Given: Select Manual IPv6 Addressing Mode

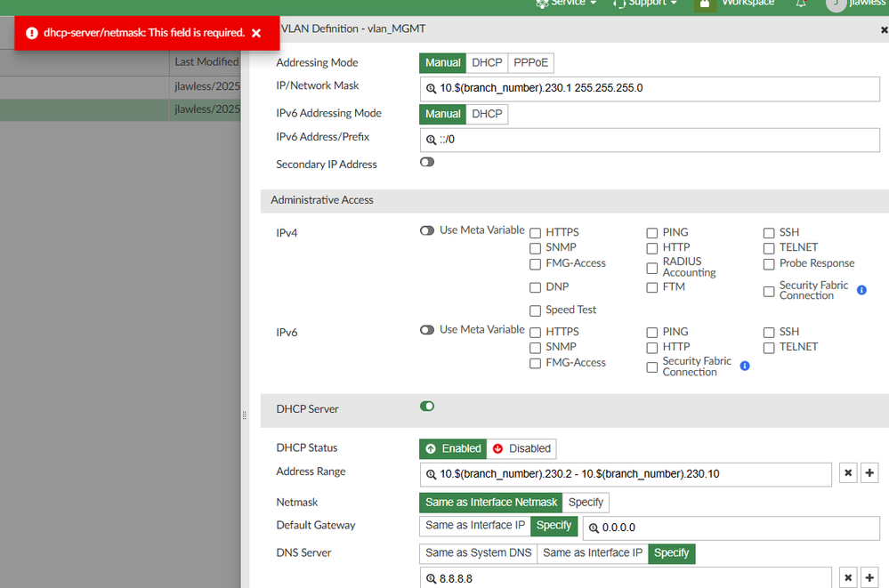Looking at the screenshot, I should point(443,114).
